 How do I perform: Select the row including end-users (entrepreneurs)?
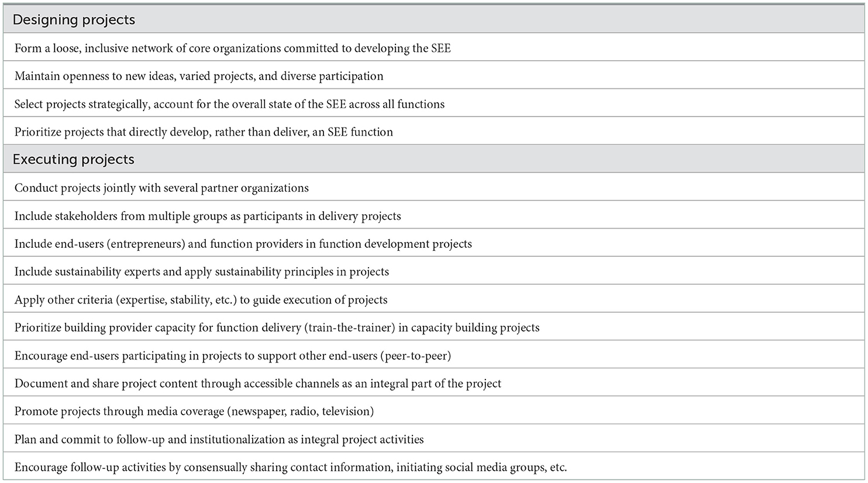click(243, 244)
